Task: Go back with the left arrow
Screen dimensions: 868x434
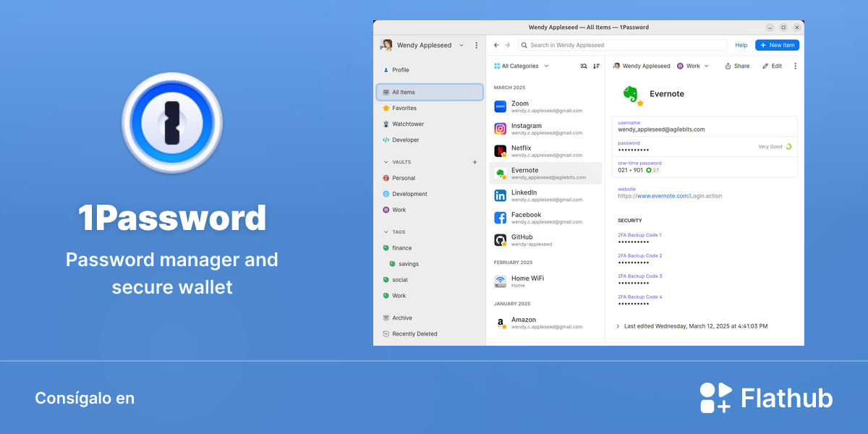Action: pos(496,45)
